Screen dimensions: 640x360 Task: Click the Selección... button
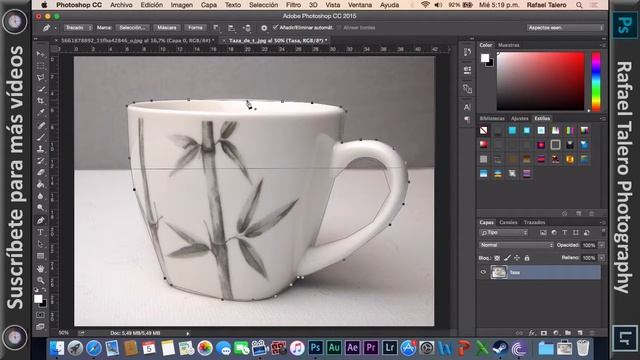[x=133, y=28]
